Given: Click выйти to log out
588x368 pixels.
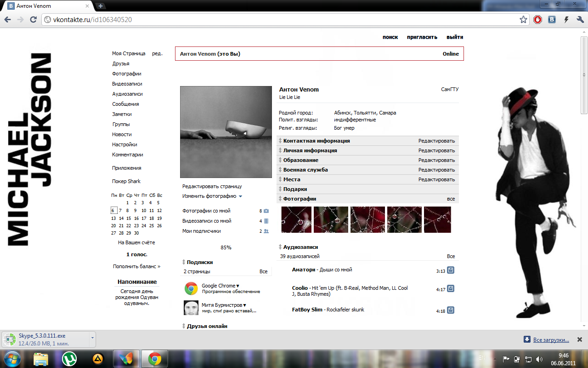Looking at the screenshot, I should [x=455, y=37].
